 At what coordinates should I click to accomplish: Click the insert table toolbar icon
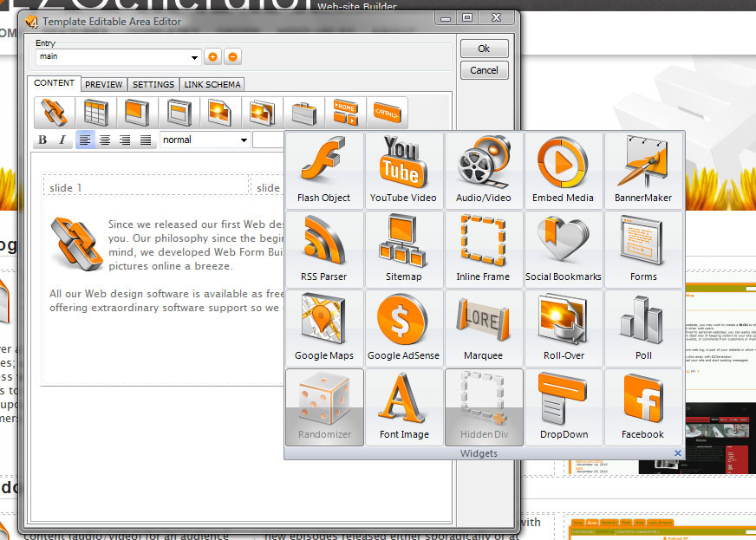(96, 113)
